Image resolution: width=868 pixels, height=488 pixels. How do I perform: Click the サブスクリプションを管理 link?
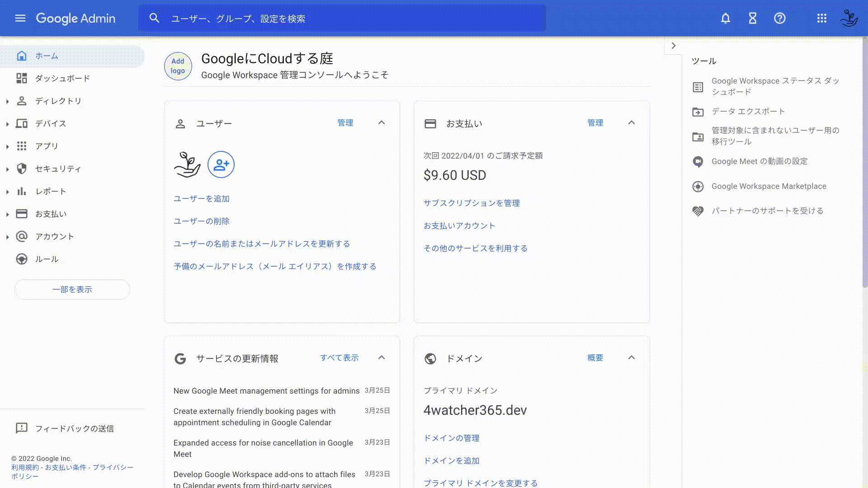pos(472,203)
